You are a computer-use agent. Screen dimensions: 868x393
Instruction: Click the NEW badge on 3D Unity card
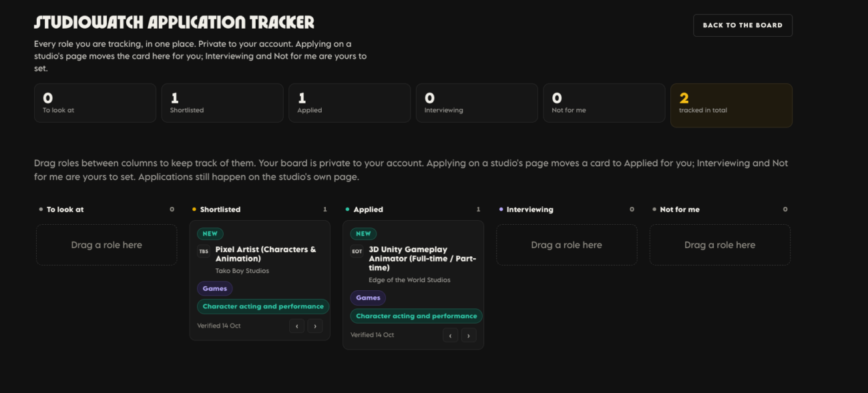pos(363,234)
